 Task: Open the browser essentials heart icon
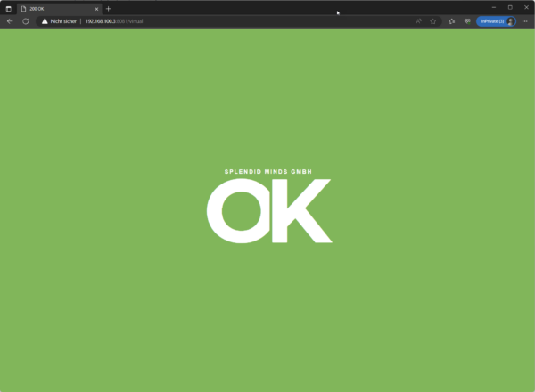467,21
